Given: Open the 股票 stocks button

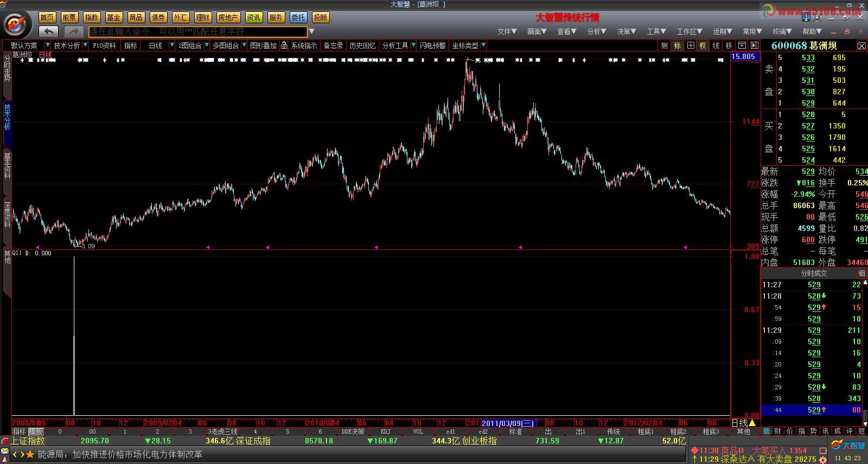Looking at the screenshot, I should click(x=69, y=17).
